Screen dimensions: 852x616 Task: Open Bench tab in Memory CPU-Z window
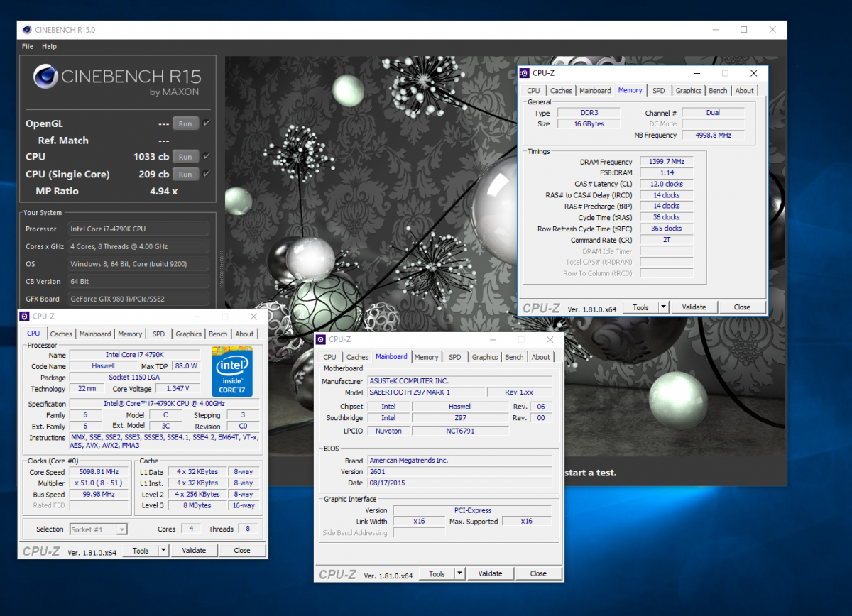tap(719, 91)
